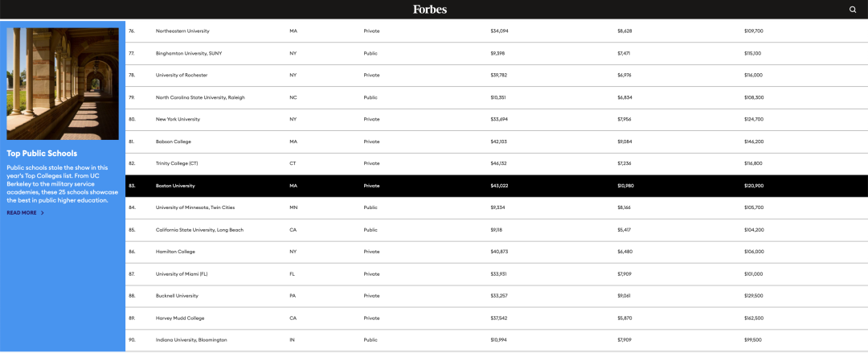Open Northeastern University entry
This screenshot has width=868, height=353.
coord(182,31)
